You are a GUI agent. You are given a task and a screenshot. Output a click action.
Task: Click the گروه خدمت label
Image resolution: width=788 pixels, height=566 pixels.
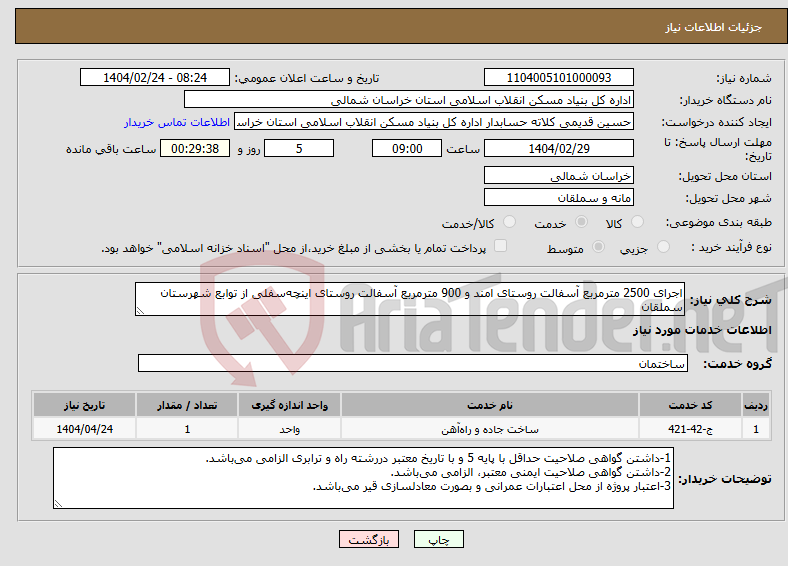737,363
